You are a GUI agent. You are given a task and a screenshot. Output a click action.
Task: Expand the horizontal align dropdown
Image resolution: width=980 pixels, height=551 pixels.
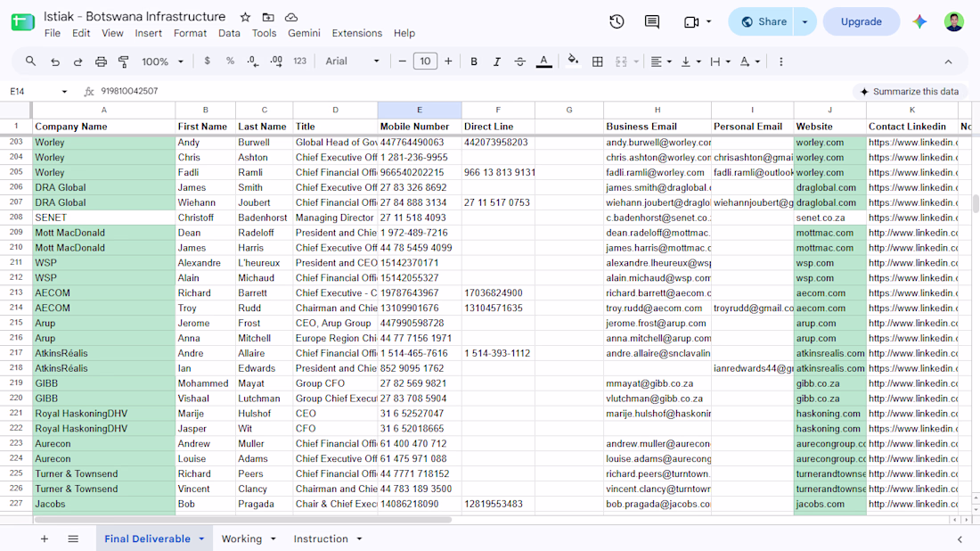pos(669,62)
